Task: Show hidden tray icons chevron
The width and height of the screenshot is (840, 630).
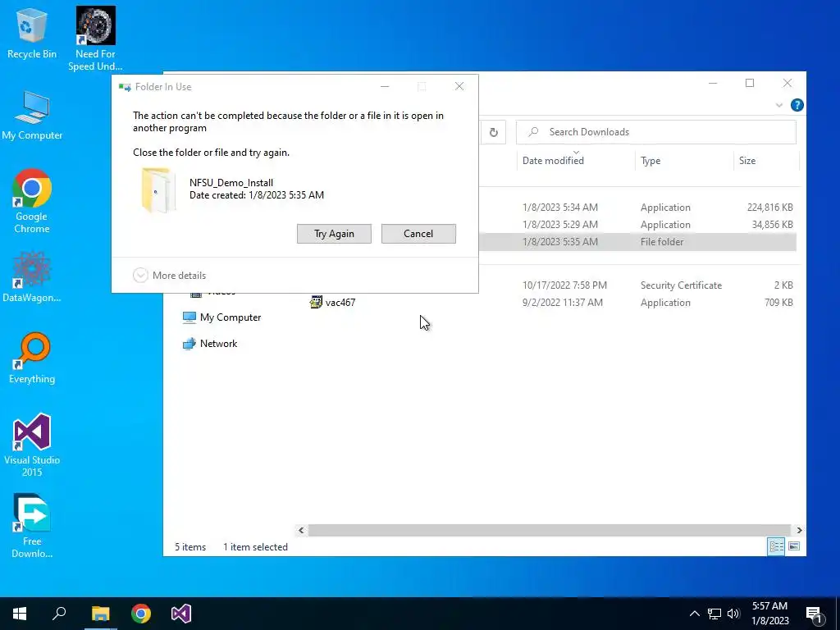Action: click(x=694, y=614)
